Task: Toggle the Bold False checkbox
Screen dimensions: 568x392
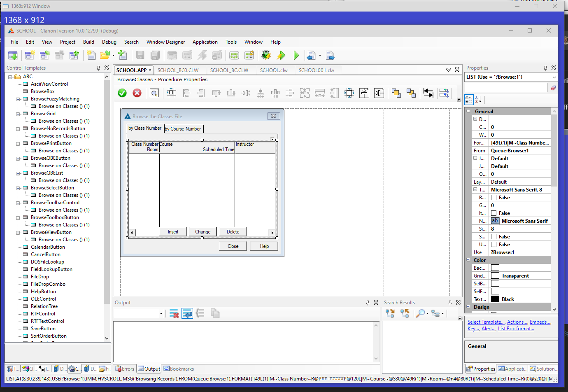Action: (x=494, y=198)
